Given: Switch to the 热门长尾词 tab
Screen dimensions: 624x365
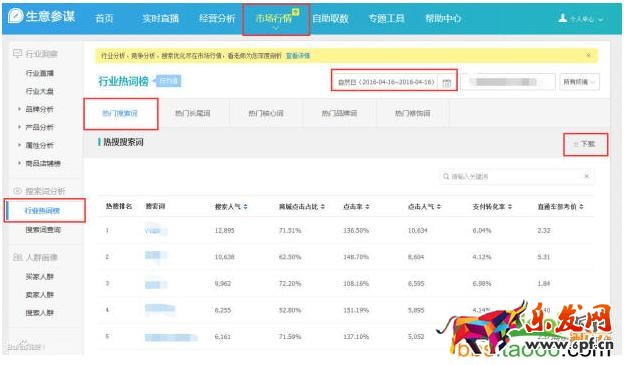Looking at the screenshot, I should click(193, 113).
